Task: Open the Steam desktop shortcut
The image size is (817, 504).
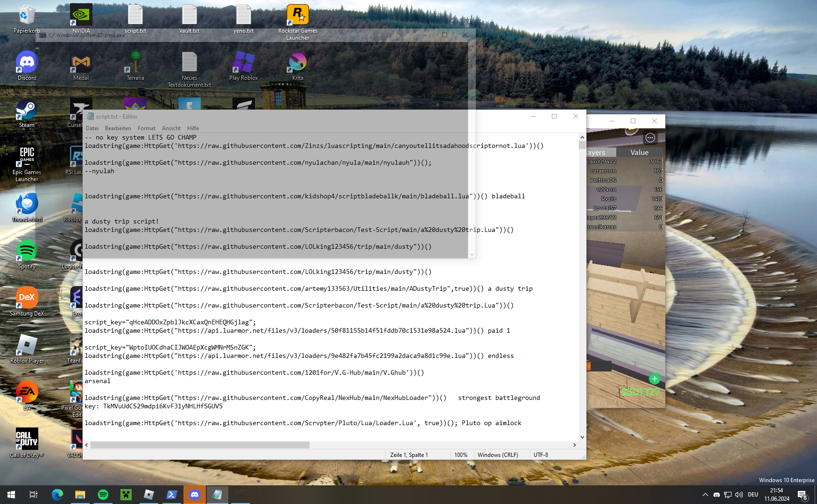Action: tap(27, 113)
